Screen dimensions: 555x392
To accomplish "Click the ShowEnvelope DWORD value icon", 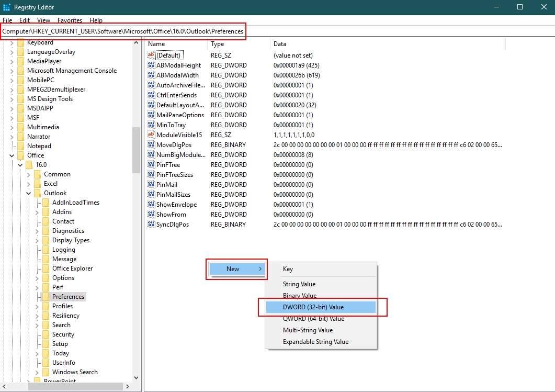I will click(151, 205).
